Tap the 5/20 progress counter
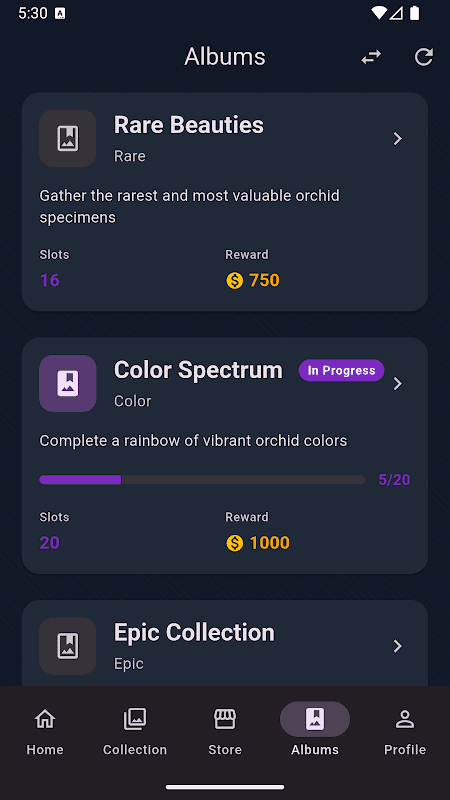Image resolution: width=450 pixels, height=800 pixels. (x=394, y=480)
